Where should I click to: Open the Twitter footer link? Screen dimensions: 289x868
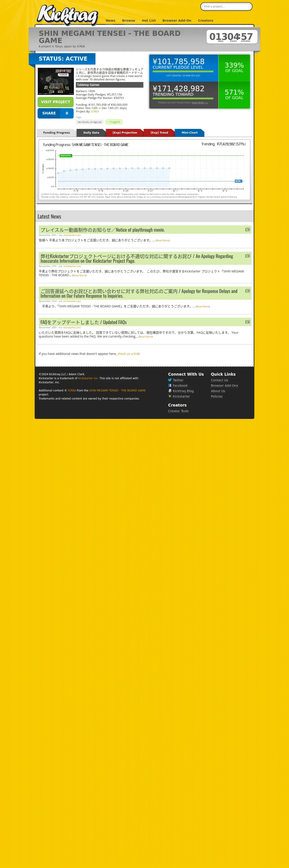tap(178, 380)
